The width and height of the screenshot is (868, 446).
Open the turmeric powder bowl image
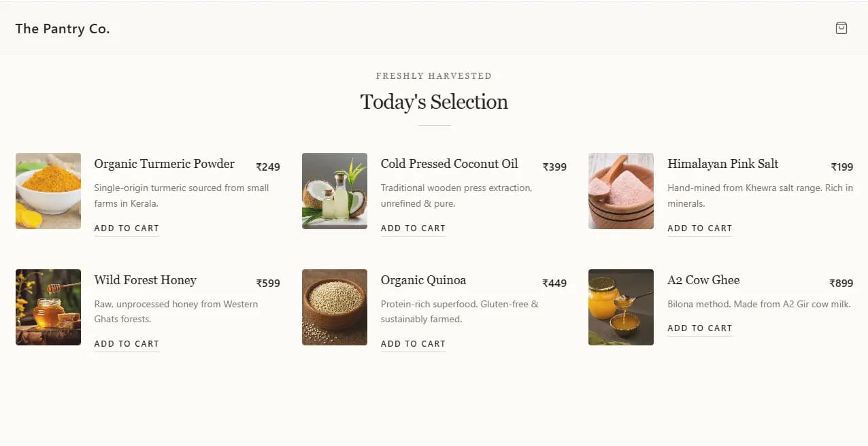point(48,191)
